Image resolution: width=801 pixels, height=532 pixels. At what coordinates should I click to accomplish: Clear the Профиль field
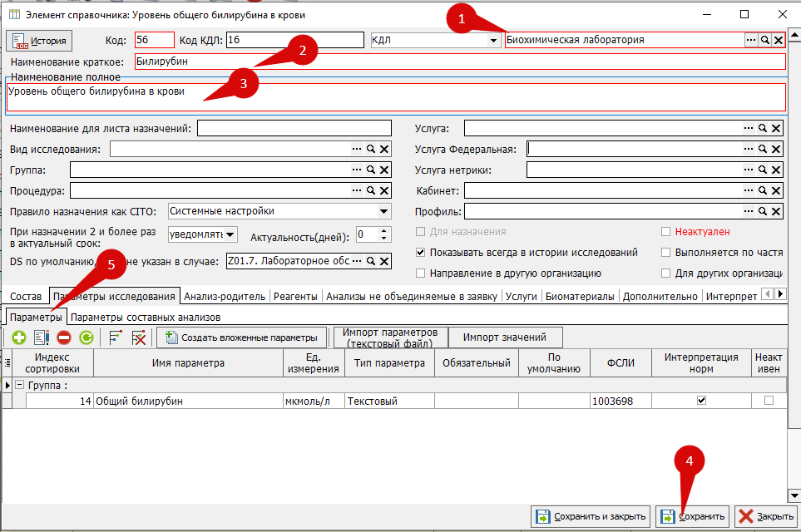tap(776, 211)
